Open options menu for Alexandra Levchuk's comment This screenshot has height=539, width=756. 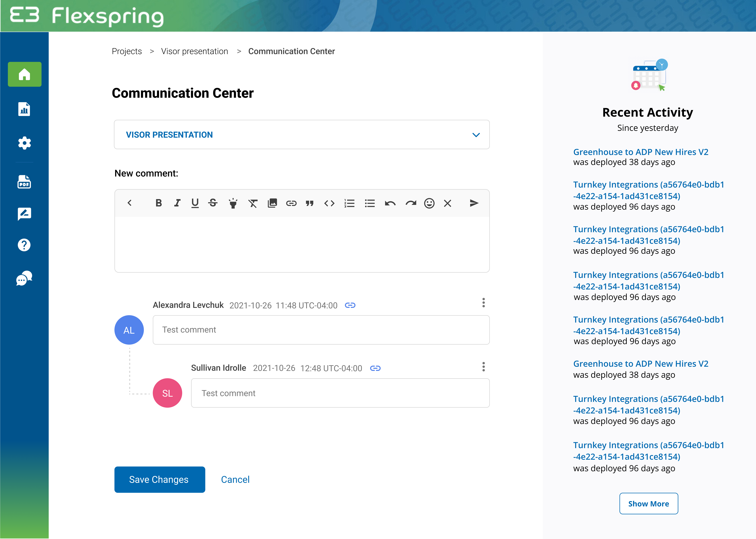point(483,303)
